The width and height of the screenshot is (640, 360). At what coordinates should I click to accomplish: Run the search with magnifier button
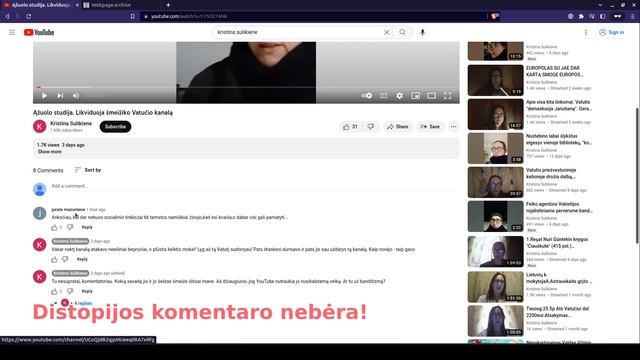coord(402,32)
